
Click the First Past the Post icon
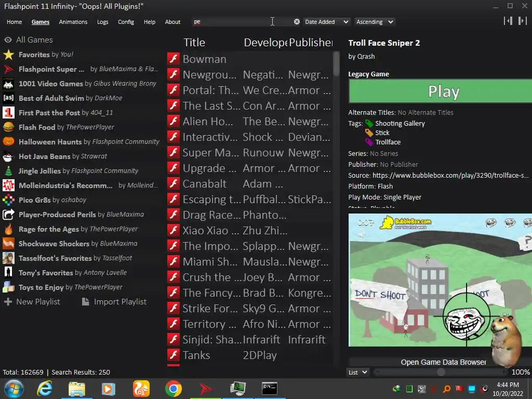[x=8, y=113]
